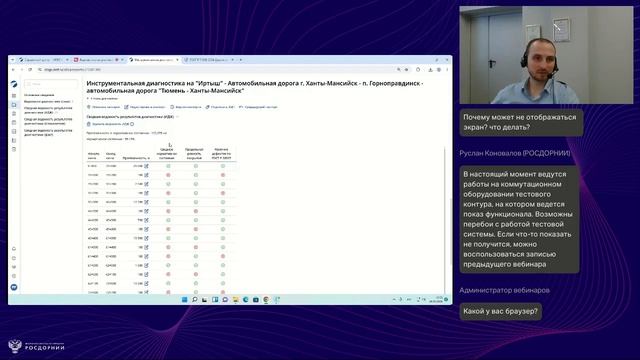
Task: Click the name 'Администратор вебинаров'
Action: click(504, 290)
